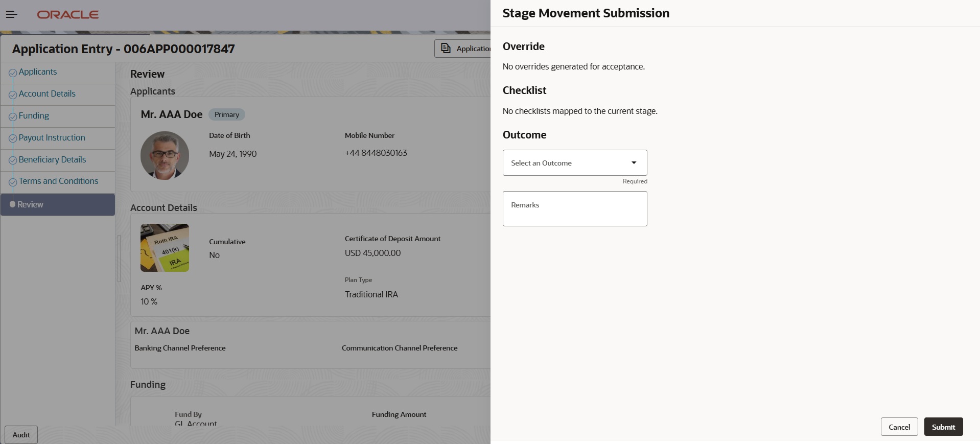Click the Fund By label
Screen dimensions: 980x444
tap(188, 414)
